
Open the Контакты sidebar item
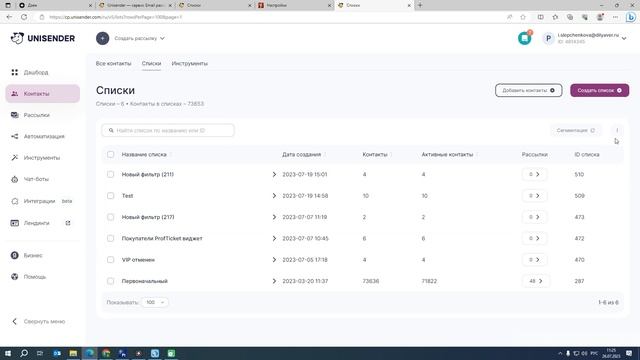coord(43,93)
